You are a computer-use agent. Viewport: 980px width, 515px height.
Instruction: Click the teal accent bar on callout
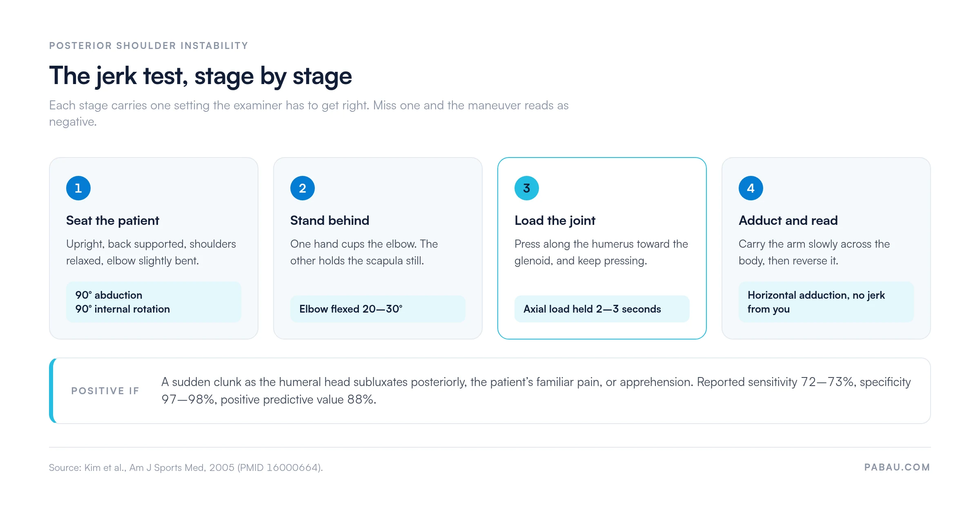pyautogui.click(x=51, y=391)
